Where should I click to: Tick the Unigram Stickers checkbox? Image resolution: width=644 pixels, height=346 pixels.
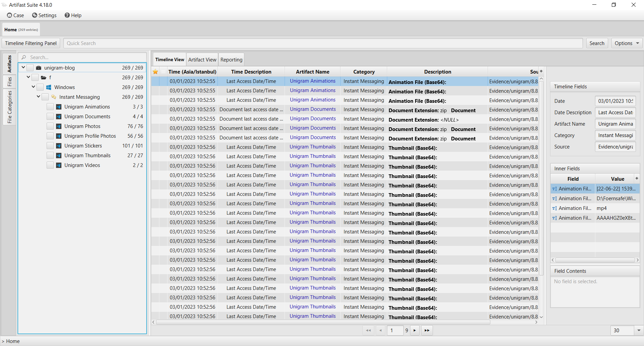pyautogui.click(x=50, y=146)
